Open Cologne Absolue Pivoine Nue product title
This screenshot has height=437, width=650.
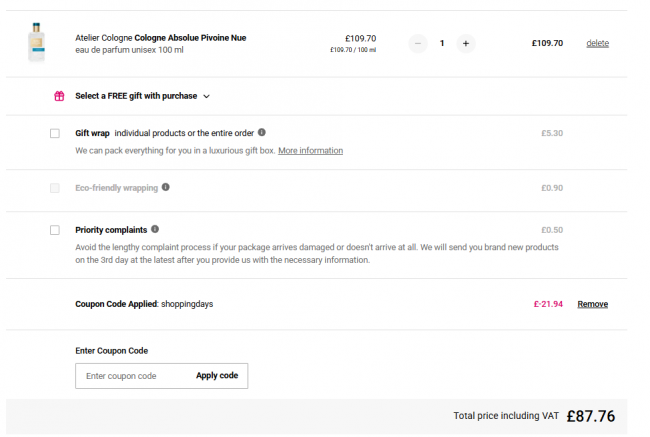190,38
